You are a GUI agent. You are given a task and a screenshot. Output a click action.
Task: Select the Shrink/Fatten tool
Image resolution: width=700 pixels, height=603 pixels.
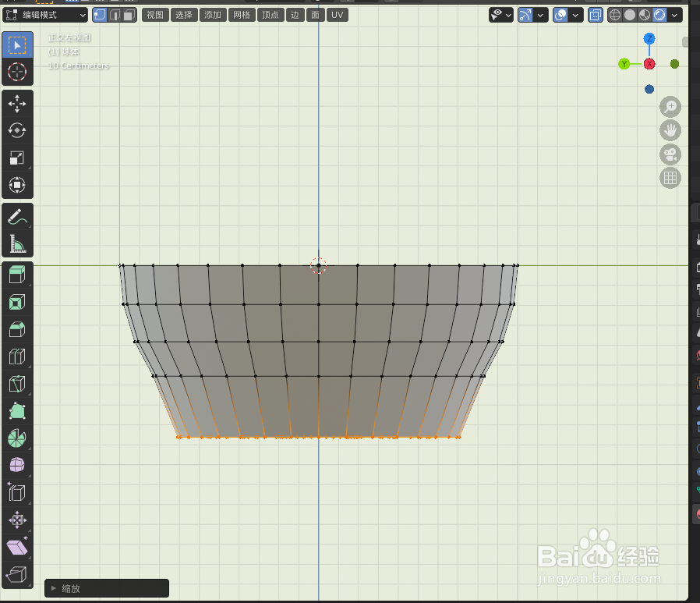click(x=17, y=520)
